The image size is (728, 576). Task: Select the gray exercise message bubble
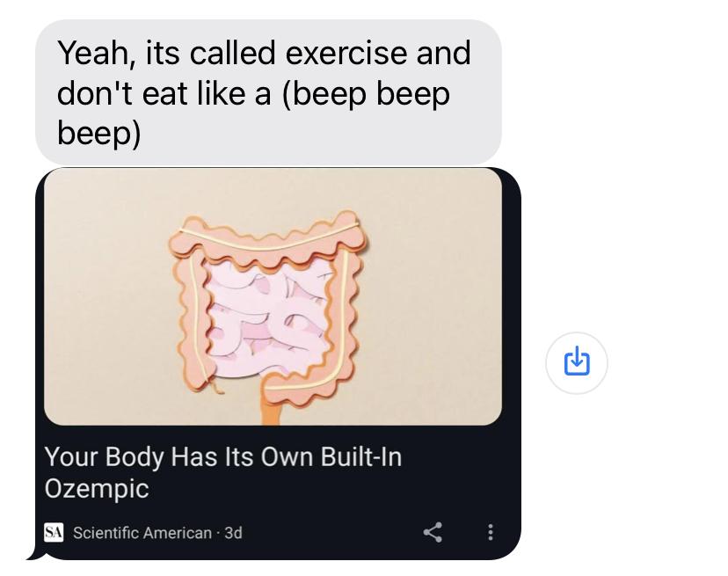click(268, 92)
